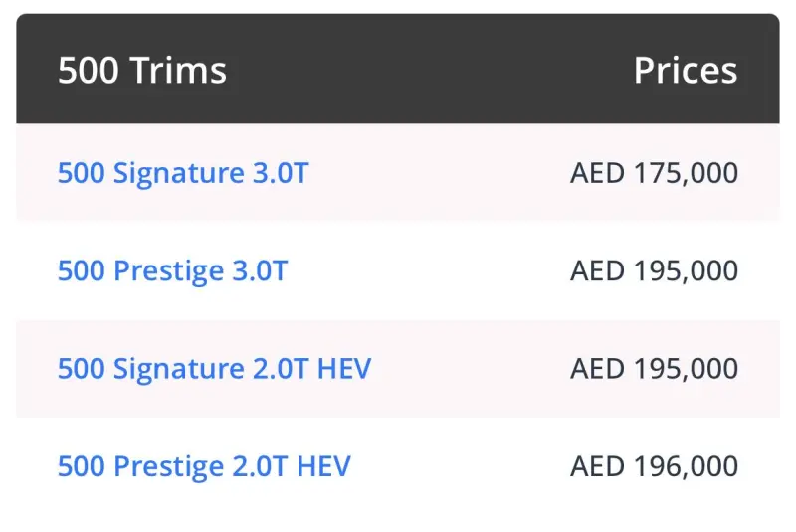Click "HEV" in the Prestige 2.0T HEV link
The height and width of the screenshot is (532, 796).
click(323, 466)
